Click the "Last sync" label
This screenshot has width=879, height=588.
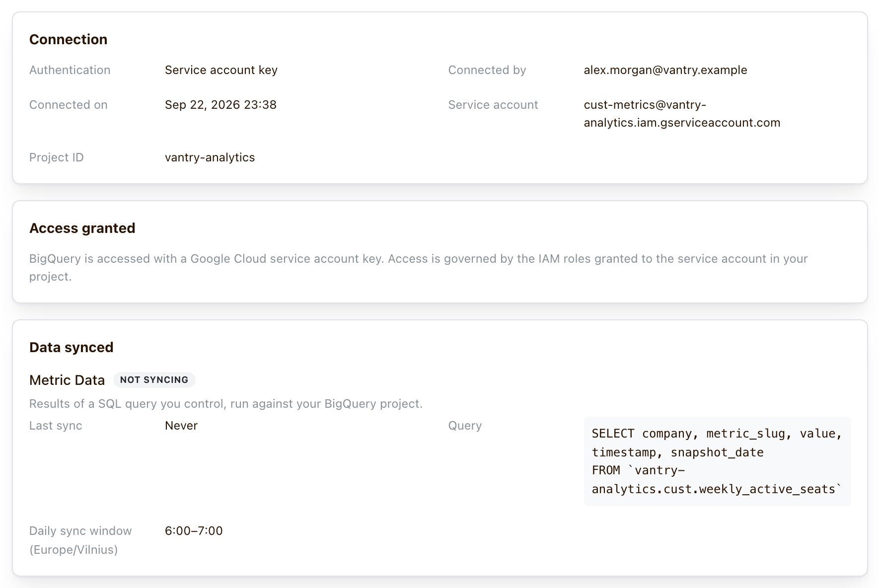(x=56, y=426)
